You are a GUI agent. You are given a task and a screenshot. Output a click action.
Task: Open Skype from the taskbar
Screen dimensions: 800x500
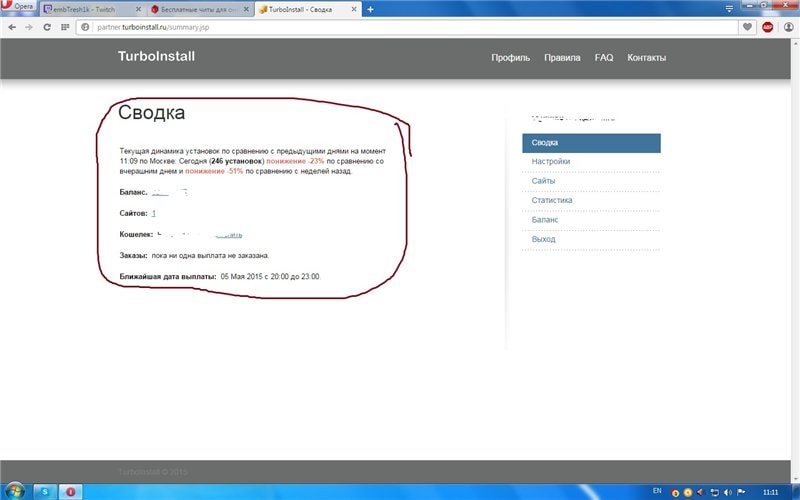(45, 492)
